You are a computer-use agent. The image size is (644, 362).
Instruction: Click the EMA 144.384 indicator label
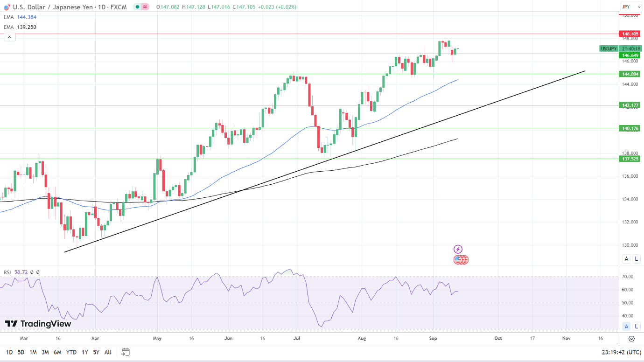point(20,17)
